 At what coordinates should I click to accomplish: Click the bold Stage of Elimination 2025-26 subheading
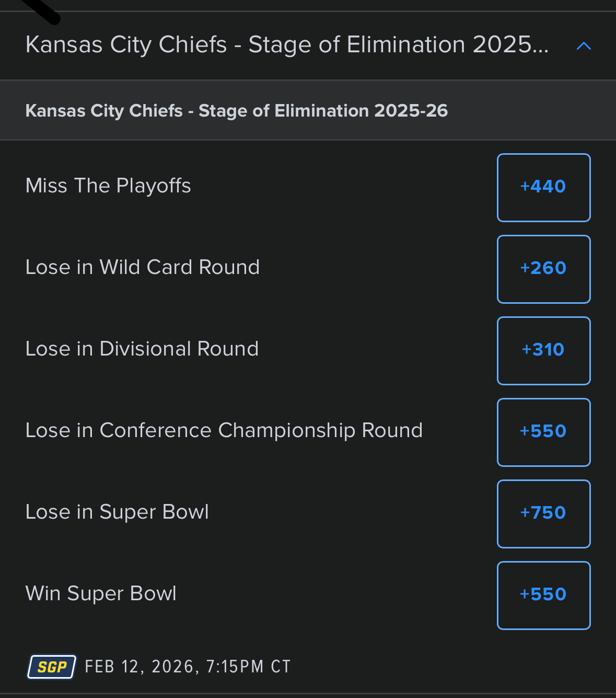(236, 111)
